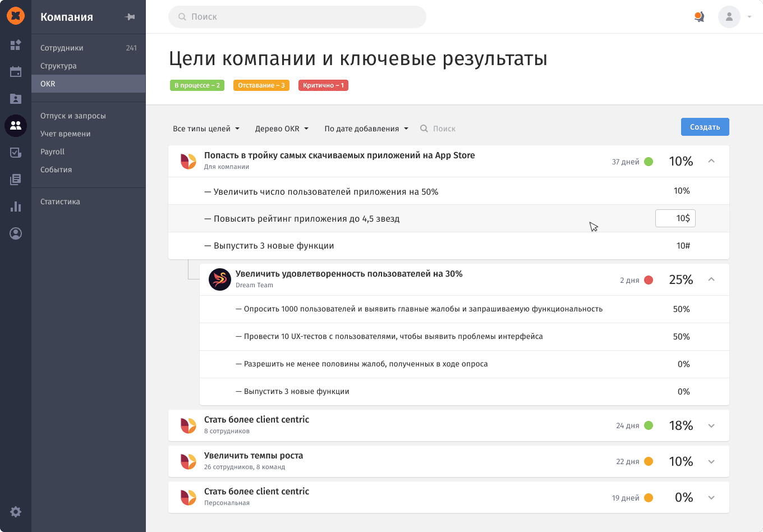Open settings gear at sidebar bottom
Viewport: 763px width, 532px height.
[16, 512]
